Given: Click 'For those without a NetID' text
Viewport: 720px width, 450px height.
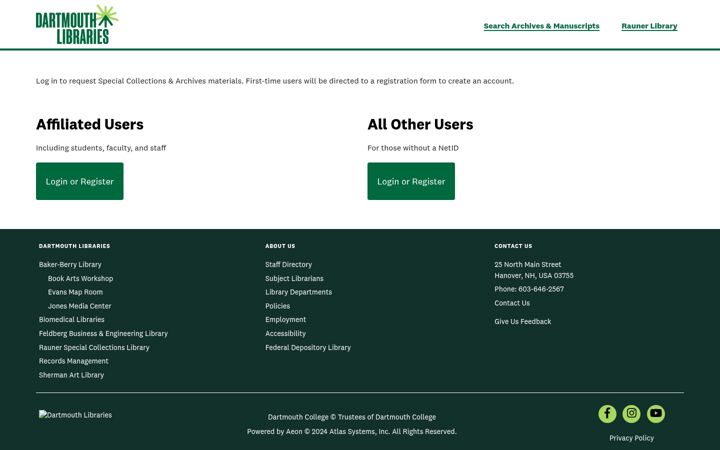Looking at the screenshot, I should (x=413, y=148).
